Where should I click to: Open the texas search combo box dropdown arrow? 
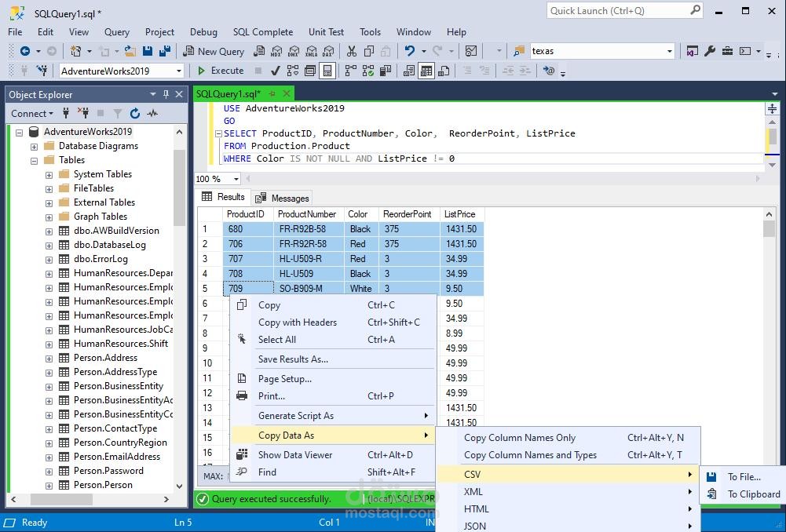tap(669, 51)
